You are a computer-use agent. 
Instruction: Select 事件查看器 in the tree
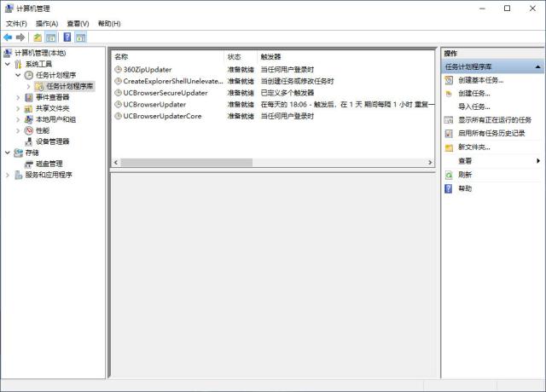point(52,97)
